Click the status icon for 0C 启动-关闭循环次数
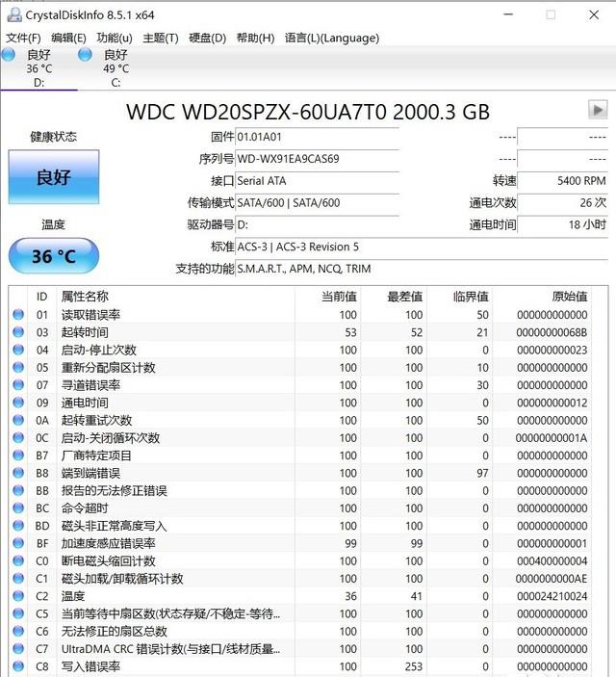 pyautogui.click(x=18, y=438)
